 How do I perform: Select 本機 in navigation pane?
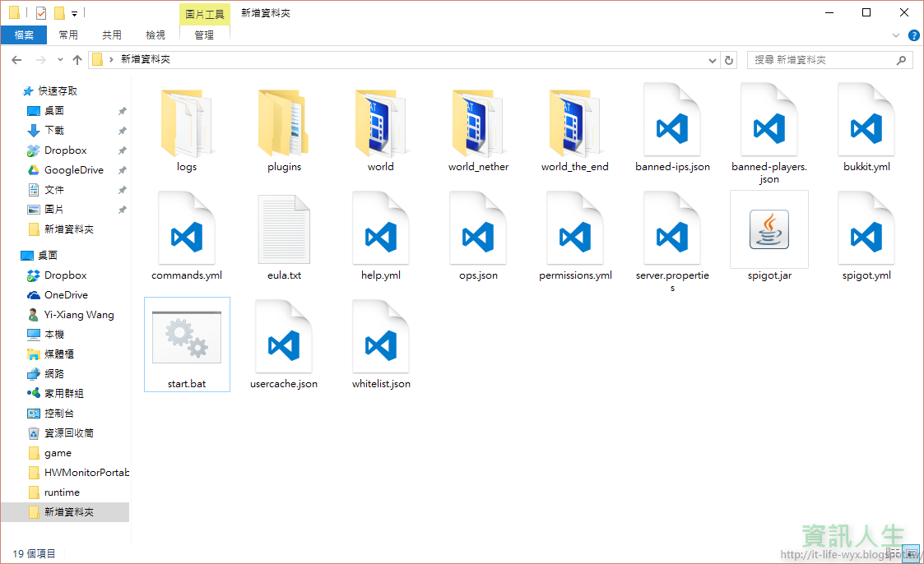pos(54,334)
